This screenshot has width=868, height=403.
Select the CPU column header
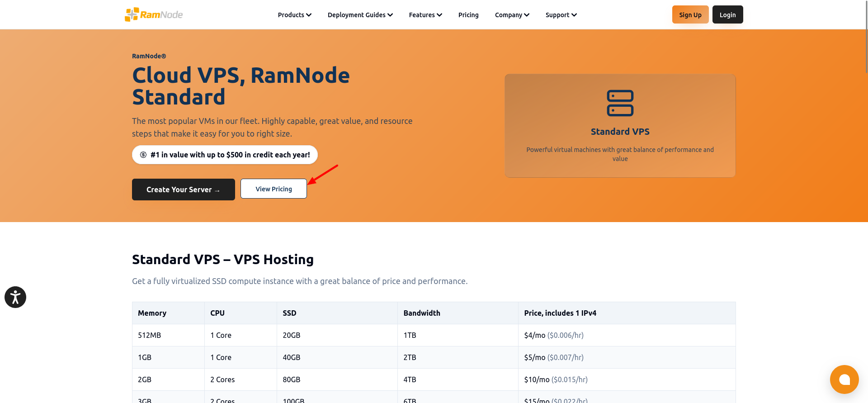pos(241,313)
